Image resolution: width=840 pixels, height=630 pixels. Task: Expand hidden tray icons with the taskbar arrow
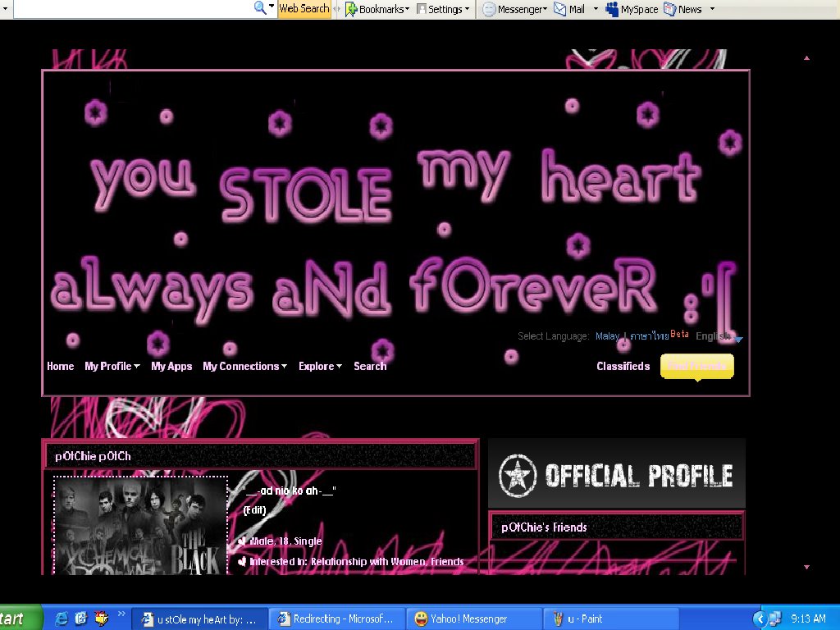click(760, 619)
